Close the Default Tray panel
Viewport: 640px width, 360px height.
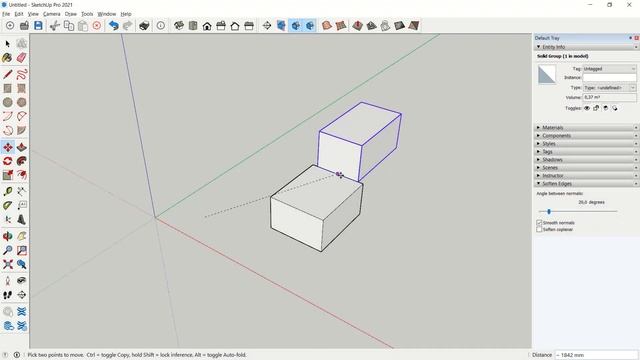[636, 38]
